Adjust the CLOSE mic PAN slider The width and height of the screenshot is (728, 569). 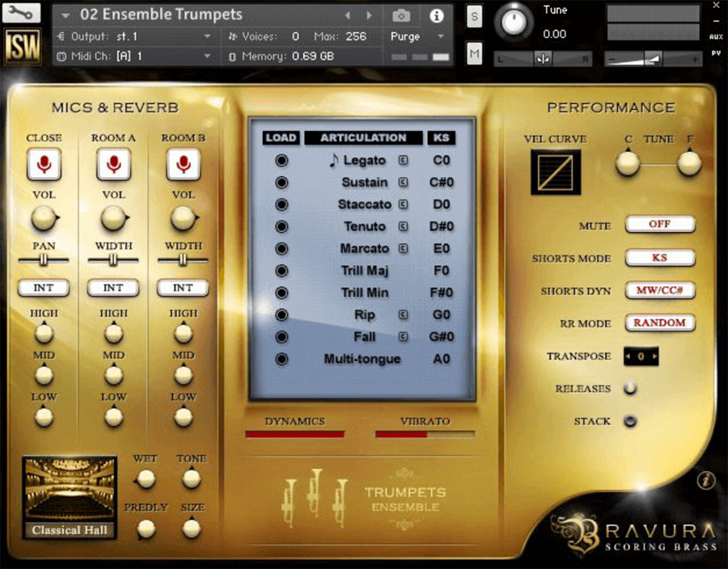click(44, 260)
